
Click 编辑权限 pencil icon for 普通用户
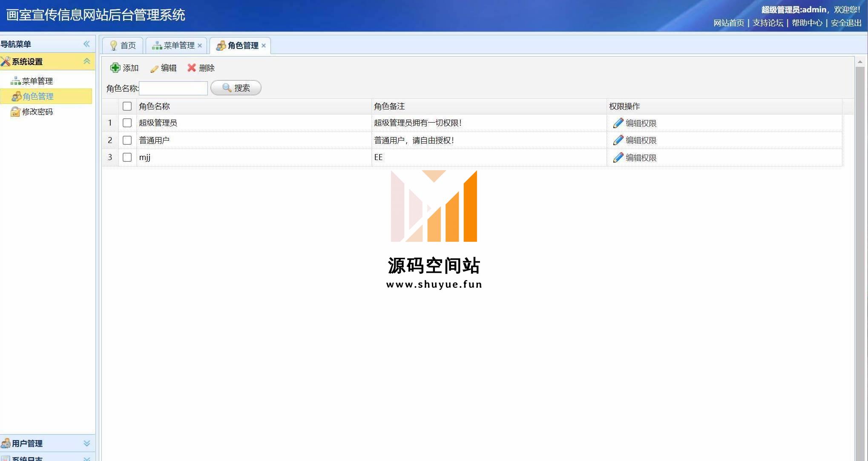(618, 140)
